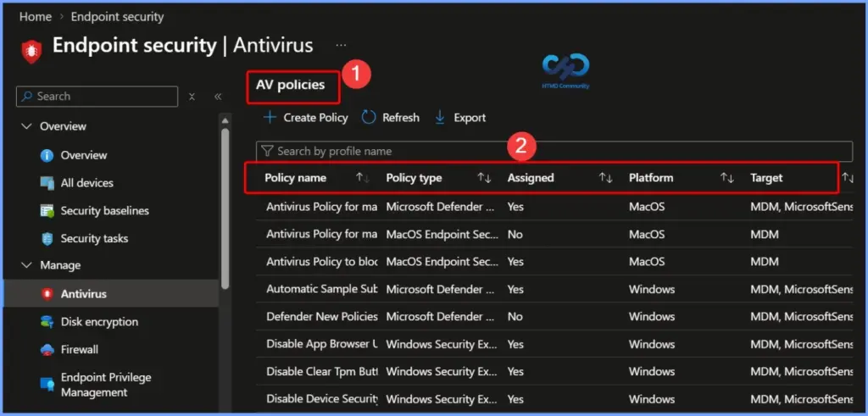Open Overview page in sidebar
The image size is (868, 416).
[x=84, y=155]
